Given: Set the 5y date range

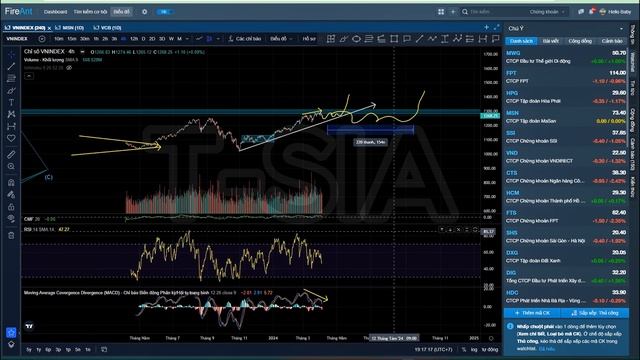Looking at the screenshot, I should [x=29, y=350].
